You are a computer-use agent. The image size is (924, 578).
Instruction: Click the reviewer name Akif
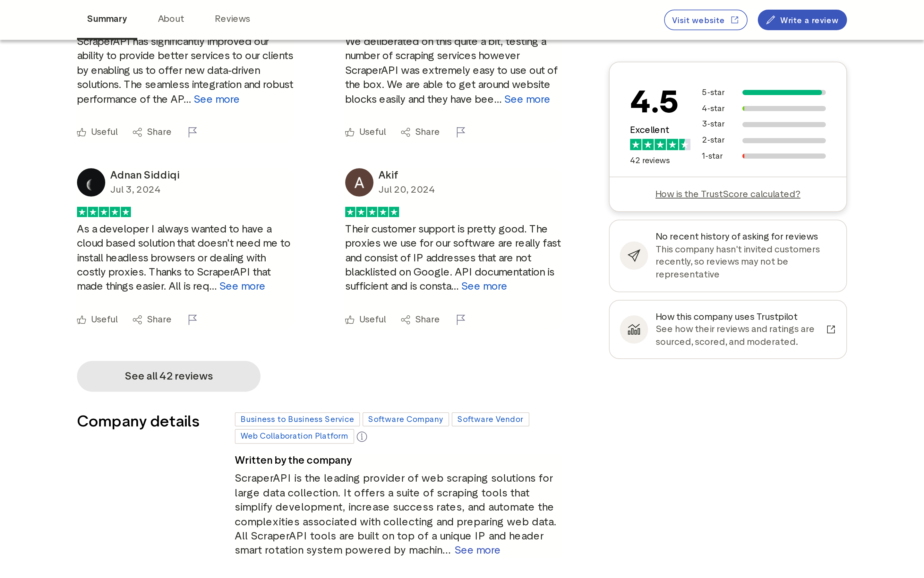coord(388,175)
